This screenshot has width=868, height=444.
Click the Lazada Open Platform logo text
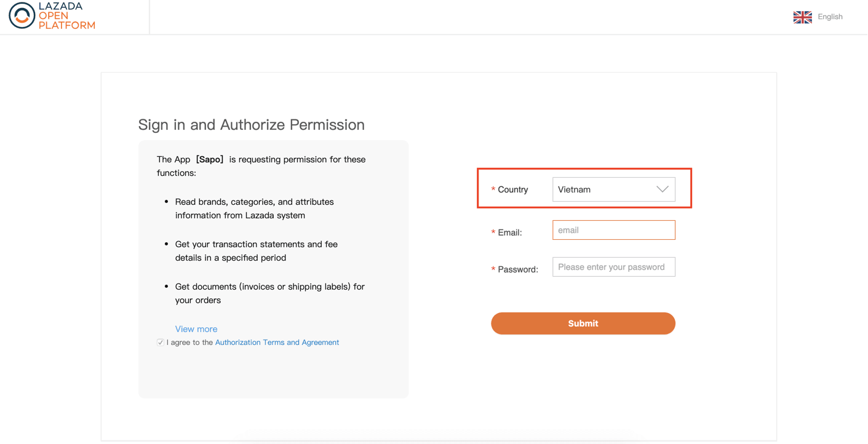[66, 16]
